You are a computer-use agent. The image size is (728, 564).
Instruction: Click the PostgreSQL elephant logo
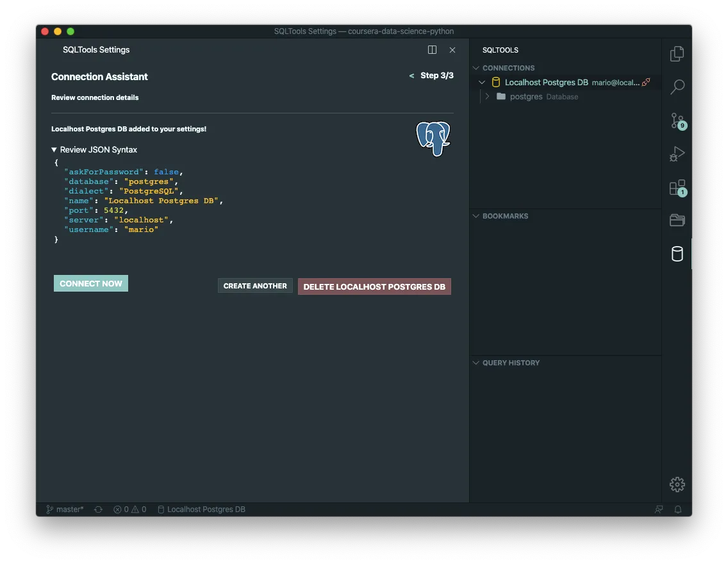433,139
